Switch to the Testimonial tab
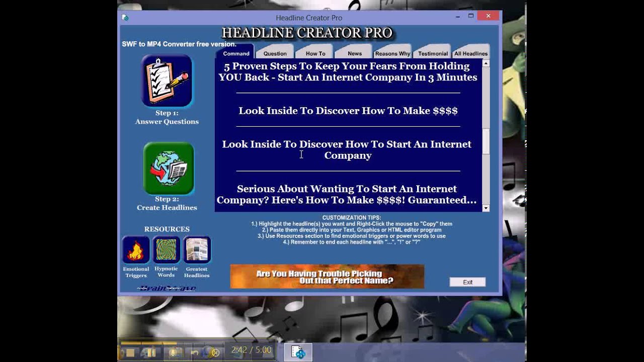The image size is (644, 362). tap(433, 52)
